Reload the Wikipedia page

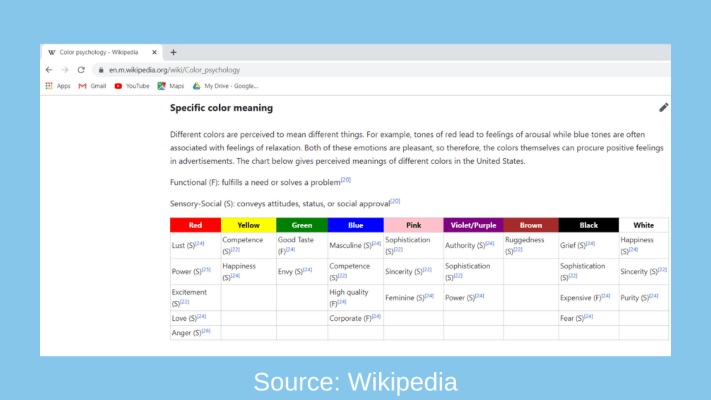click(x=81, y=70)
